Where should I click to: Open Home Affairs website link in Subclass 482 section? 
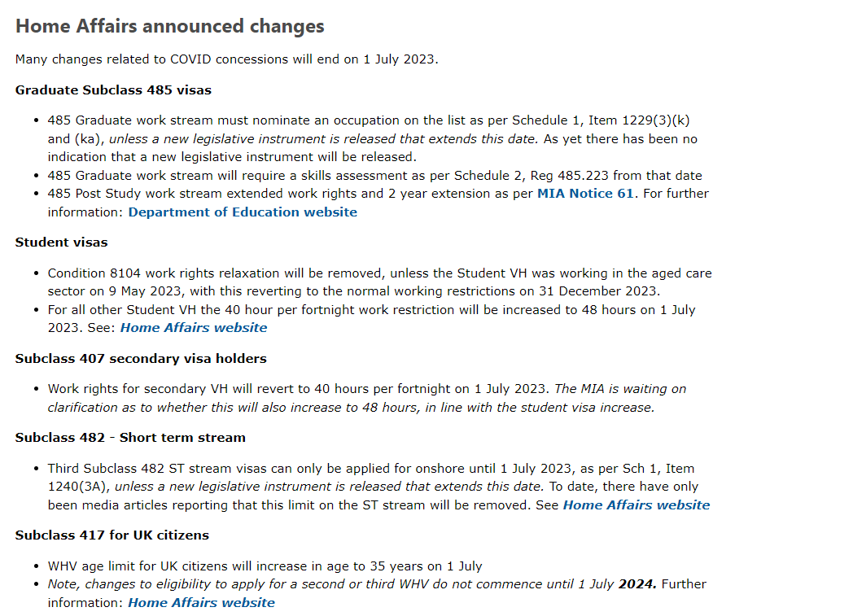[636, 505]
